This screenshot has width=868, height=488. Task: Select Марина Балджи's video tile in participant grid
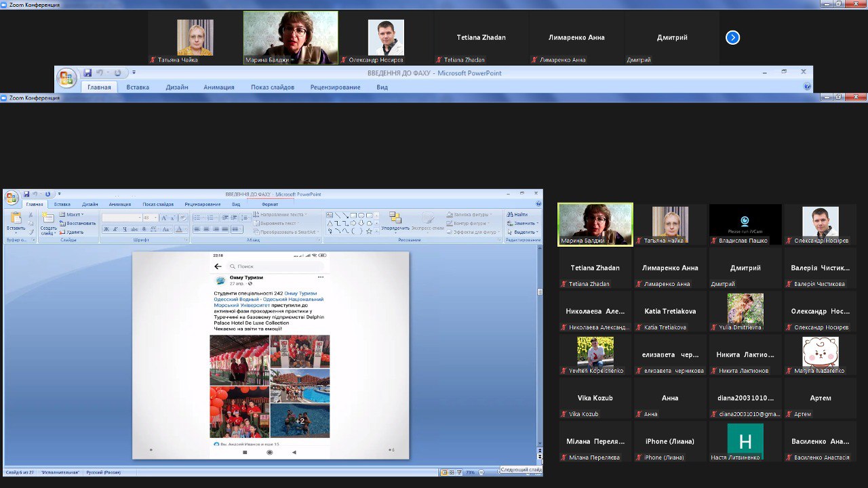click(x=595, y=224)
